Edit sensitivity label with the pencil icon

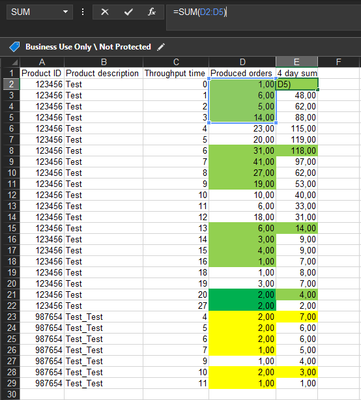click(161, 47)
